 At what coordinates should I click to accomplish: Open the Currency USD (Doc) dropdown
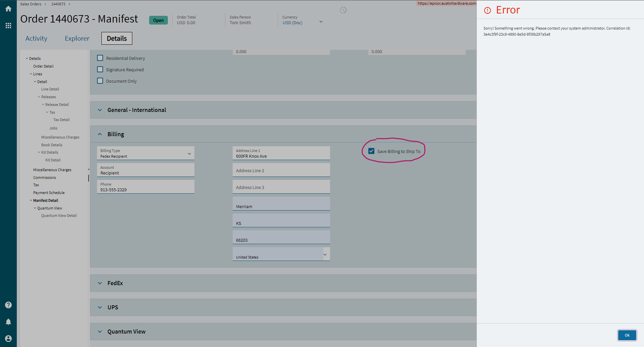pyautogui.click(x=321, y=22)
